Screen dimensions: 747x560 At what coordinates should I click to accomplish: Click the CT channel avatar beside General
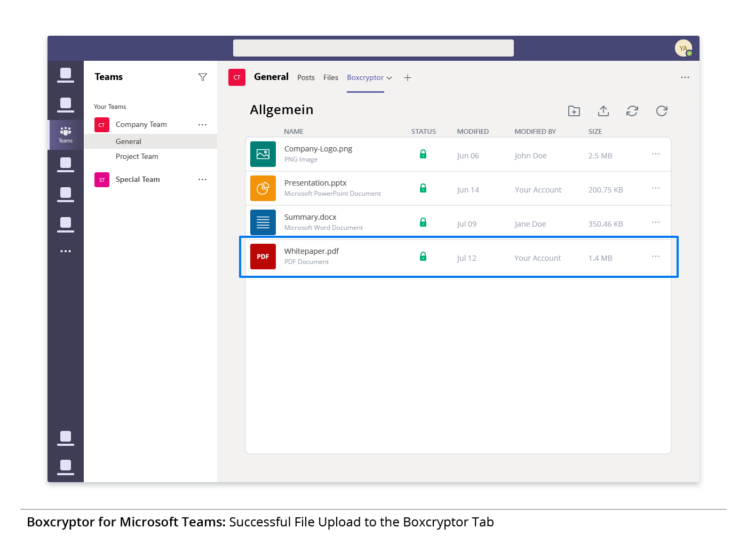click(237, 77)
